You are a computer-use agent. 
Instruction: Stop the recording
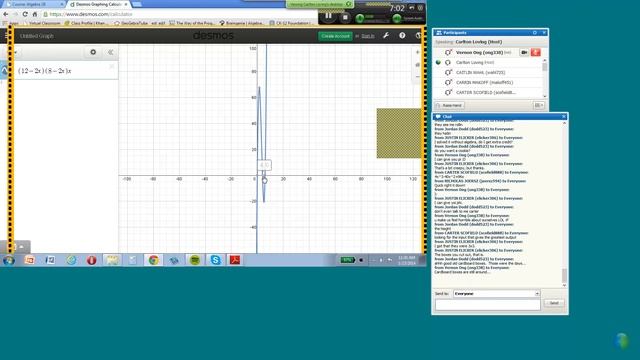click(345, 17)
